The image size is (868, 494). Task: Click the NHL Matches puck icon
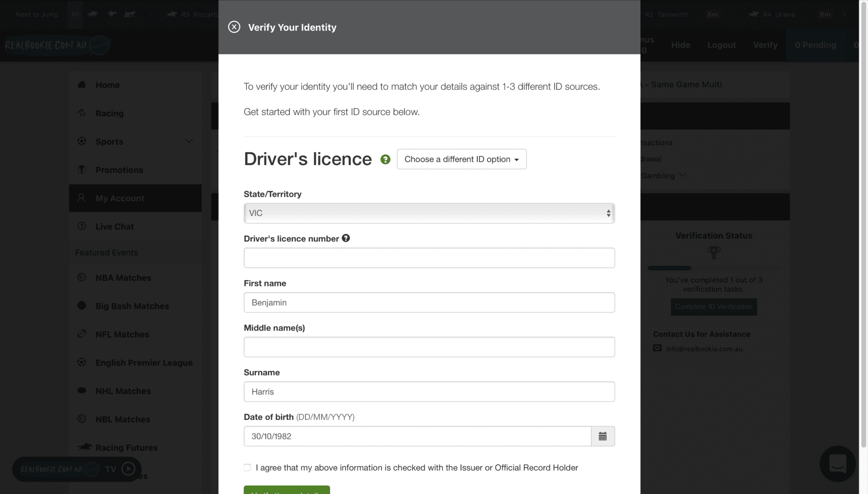[82, 390]
